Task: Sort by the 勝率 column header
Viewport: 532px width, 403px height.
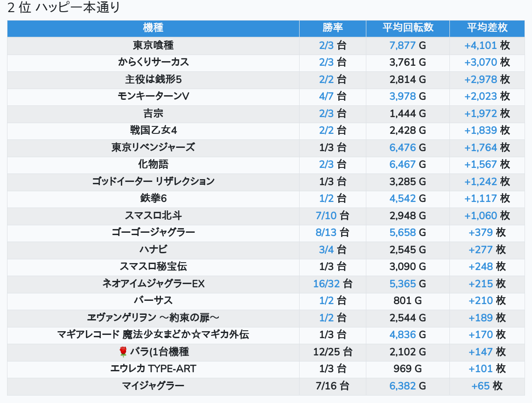Action: point(332,28)
